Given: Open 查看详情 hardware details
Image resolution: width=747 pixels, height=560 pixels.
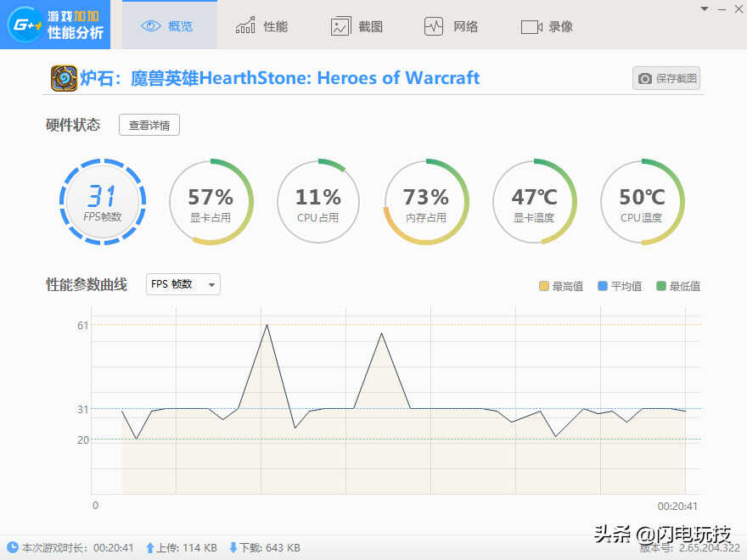Looking at the screenshot, I should pyautogui.click(x=149, y=126).
